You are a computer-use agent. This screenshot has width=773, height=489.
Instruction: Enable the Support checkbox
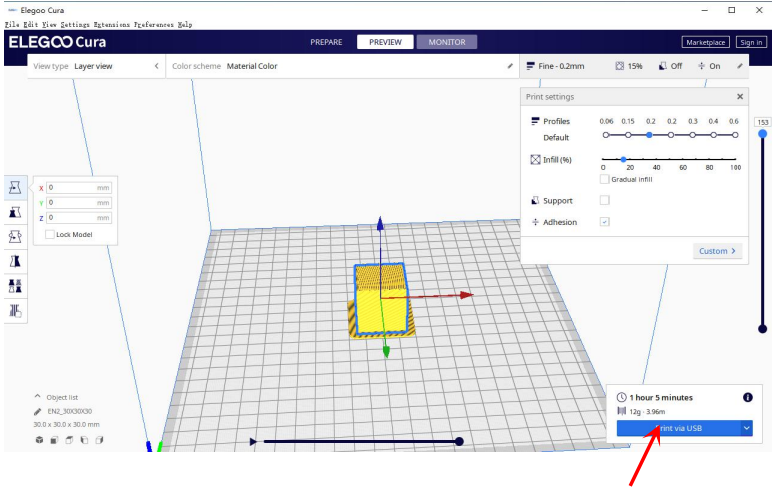pyautogui.click(x=604, y=200)
